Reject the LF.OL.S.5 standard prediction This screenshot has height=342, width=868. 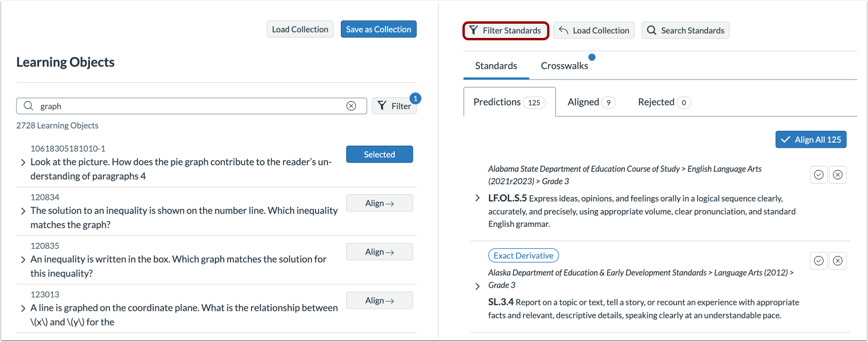837,175
